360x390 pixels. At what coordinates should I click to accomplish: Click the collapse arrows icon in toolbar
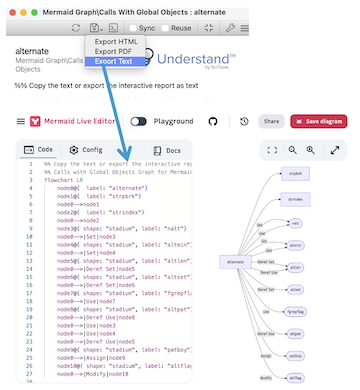tap(209, 28)
